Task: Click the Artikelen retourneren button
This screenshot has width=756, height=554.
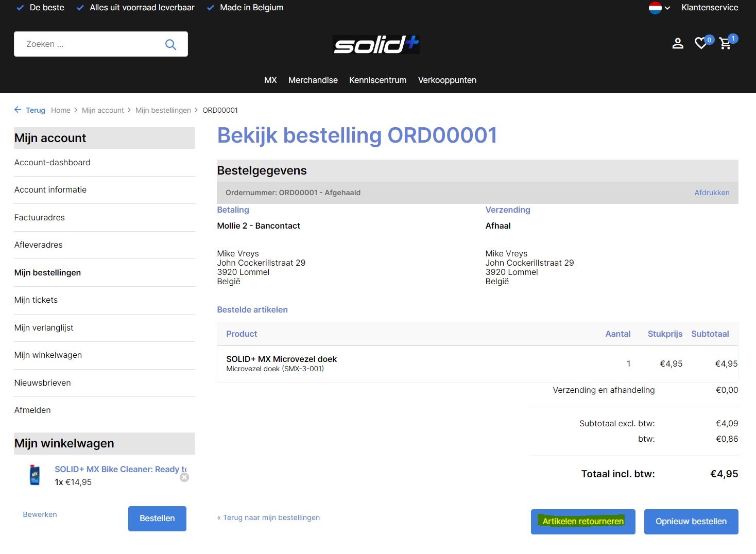Action: click(x=583, y=522)
